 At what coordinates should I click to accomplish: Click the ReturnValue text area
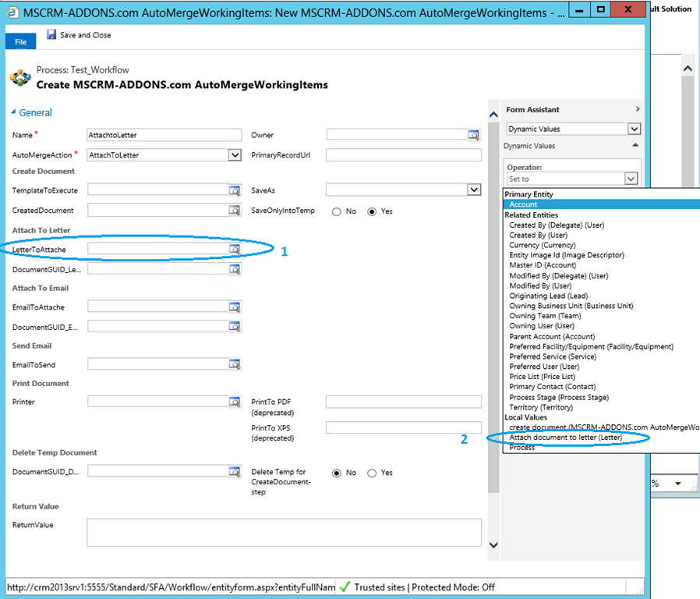284,532
